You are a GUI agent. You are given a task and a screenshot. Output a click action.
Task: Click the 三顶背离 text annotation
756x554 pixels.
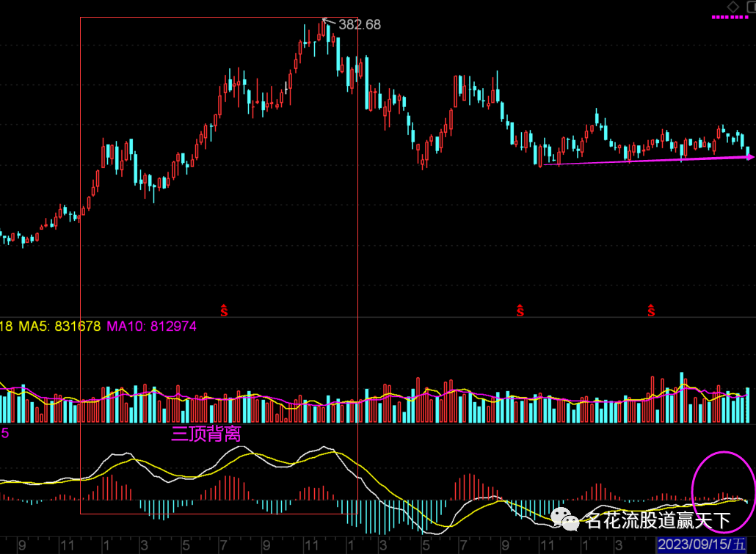coord(206,434)
